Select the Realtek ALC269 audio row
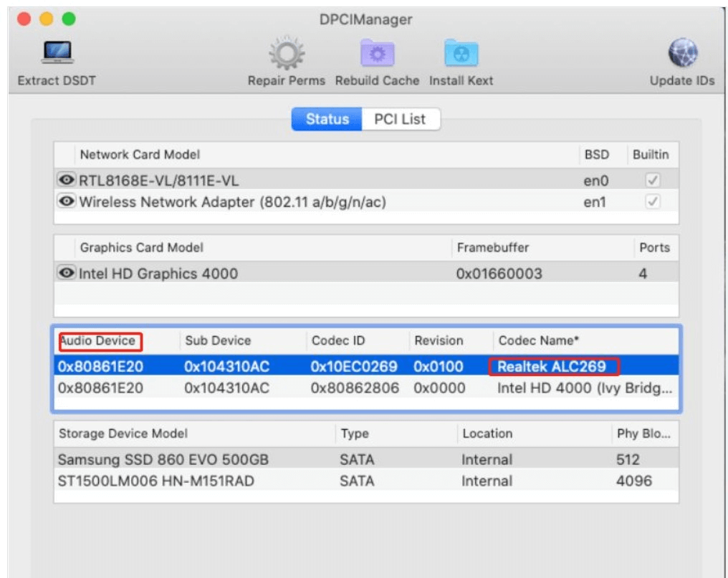The image size is (728, 578). click(365, 367)
